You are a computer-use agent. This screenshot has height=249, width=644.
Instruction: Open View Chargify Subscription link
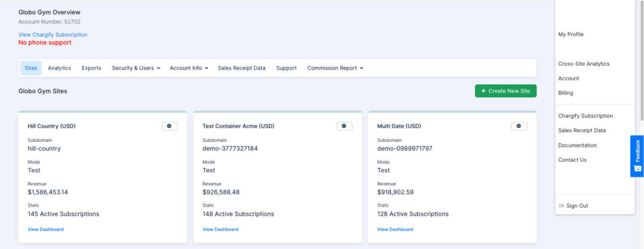click(53, 35)
